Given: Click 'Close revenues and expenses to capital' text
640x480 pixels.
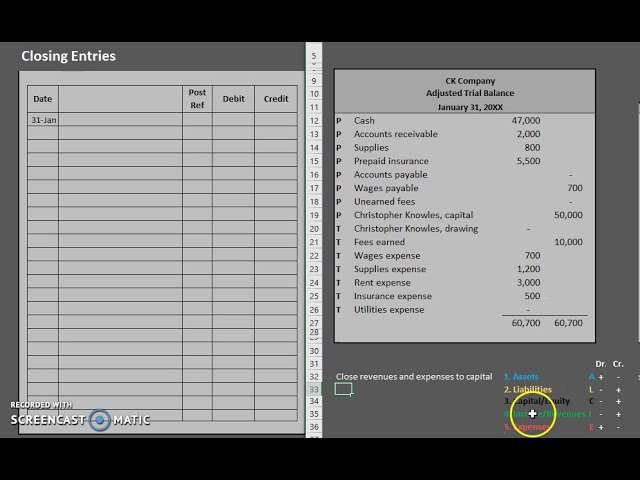Looking at the screenshot, I should pos(414,377).
